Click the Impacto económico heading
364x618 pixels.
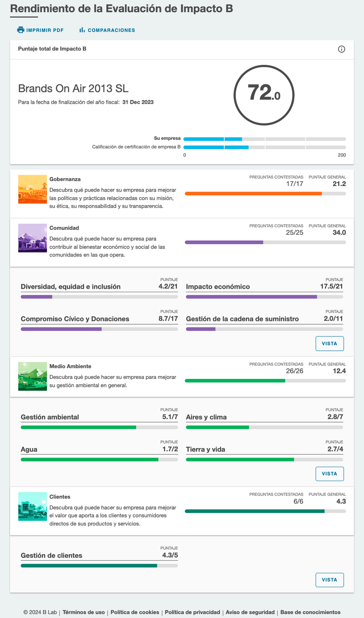(x=218, y=287)
